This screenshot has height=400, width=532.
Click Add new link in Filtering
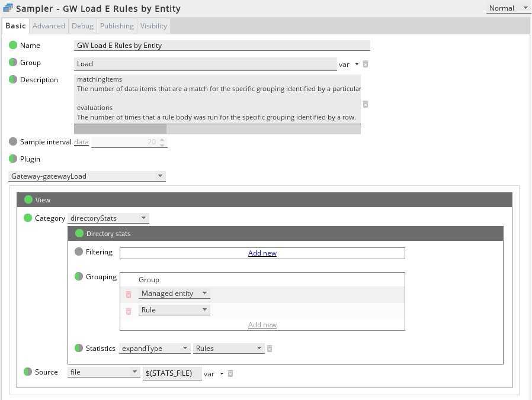pyautogui.click(x=262, y=253)
